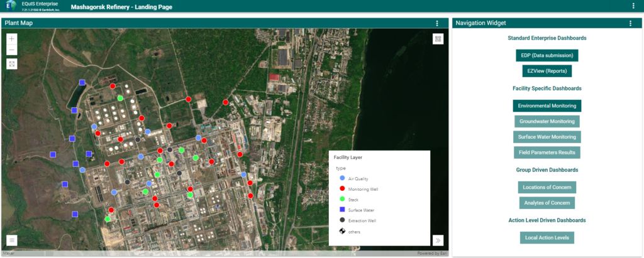
Task: Toggle fullscreen view of the map
Action: click(x=12, y=63)
